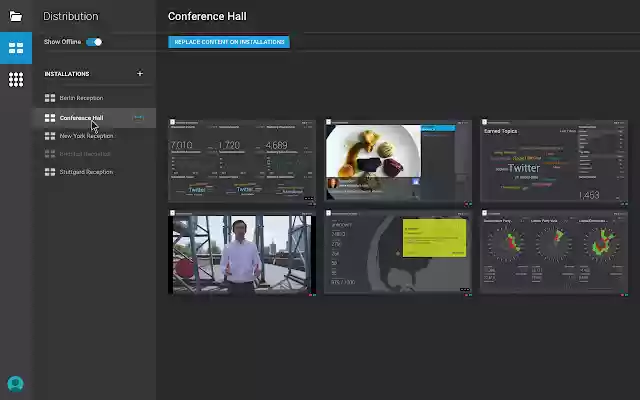Open the apps dot-grid icon in left rail
Screen dimensions: 640x400
tap(15, 79)
